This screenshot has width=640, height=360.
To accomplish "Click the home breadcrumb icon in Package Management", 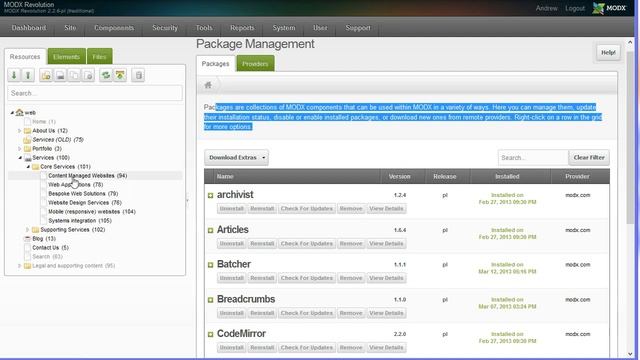I will (x=208, y=85).
